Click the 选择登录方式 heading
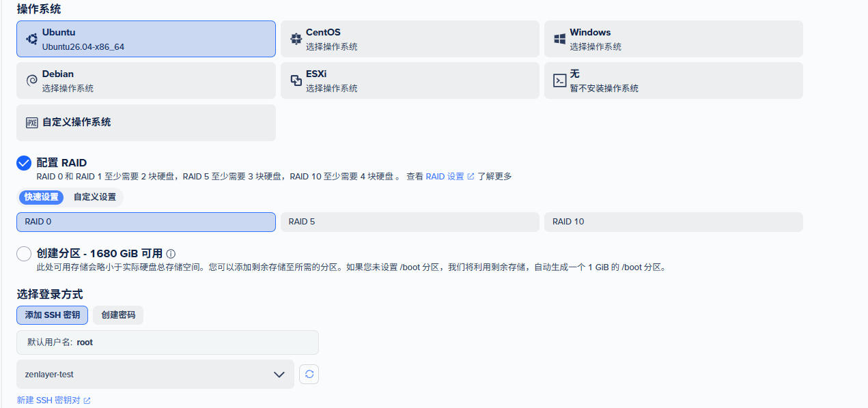The image size is (868, 408). 50,294
